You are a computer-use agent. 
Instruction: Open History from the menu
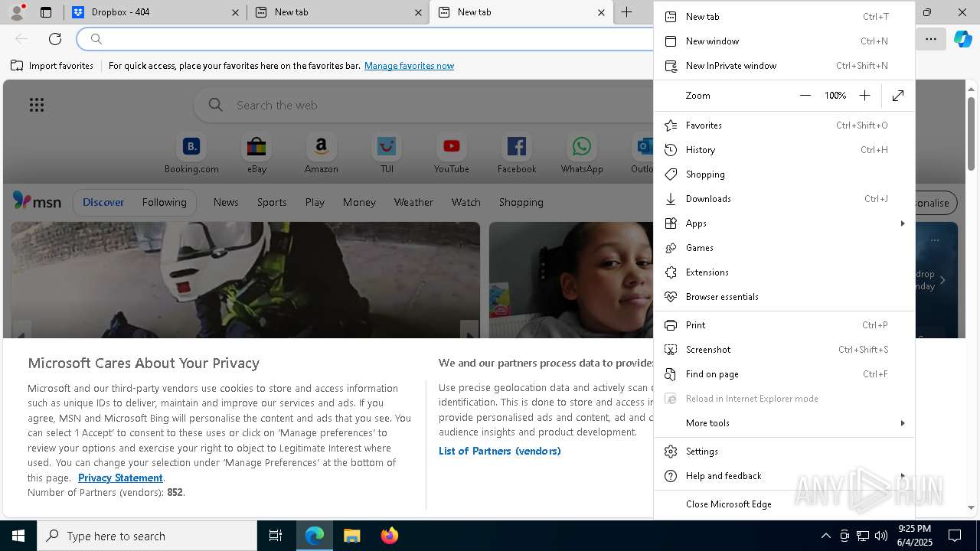[785, 150]
